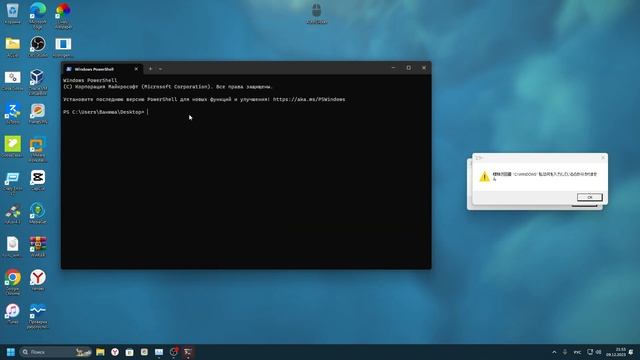640x360 pixels.
Task: Add a new PowerShell tab
Action: point(151,69)
